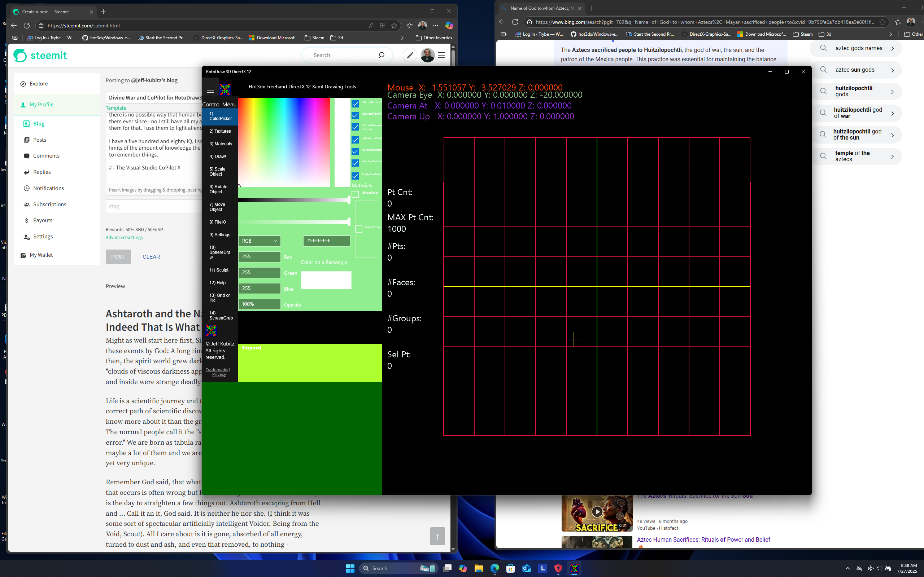Enable the IsFrontColor checkbox

355,194
